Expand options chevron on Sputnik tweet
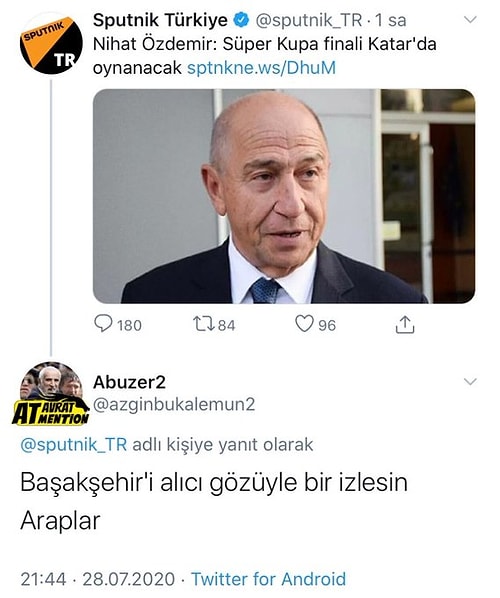 point(470,19)
